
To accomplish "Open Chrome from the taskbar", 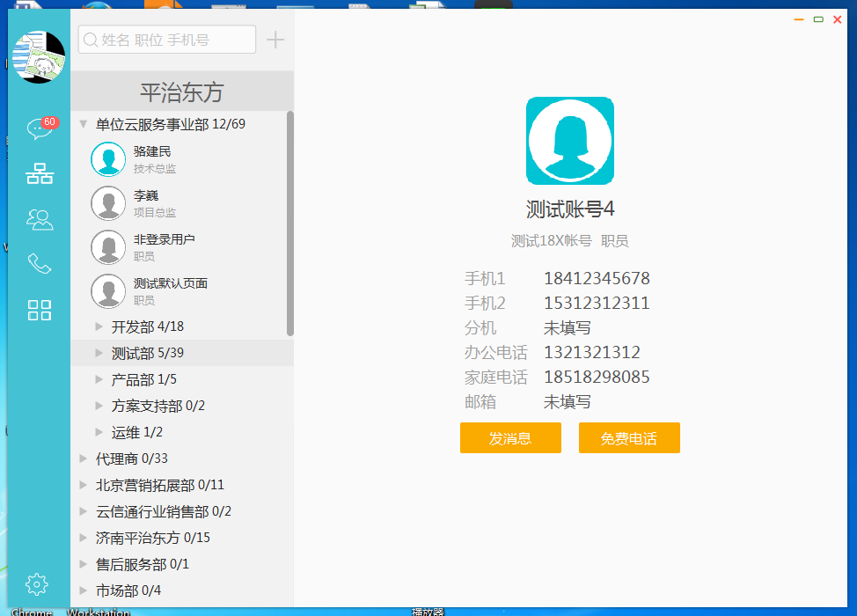I will 32,611.
